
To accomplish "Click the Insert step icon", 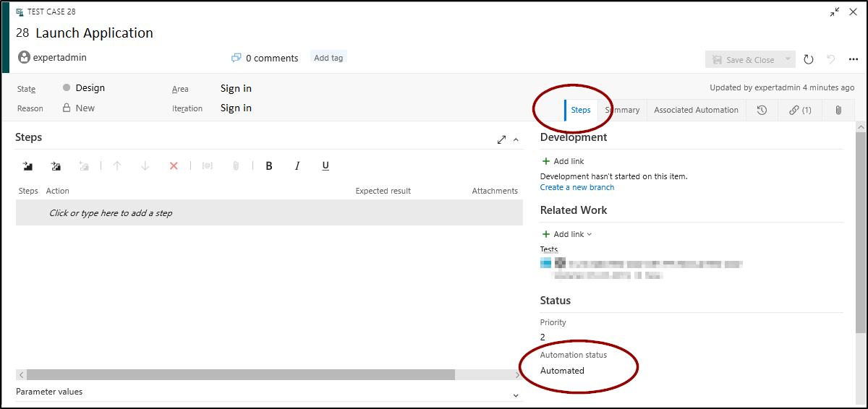I will (27, 166).
